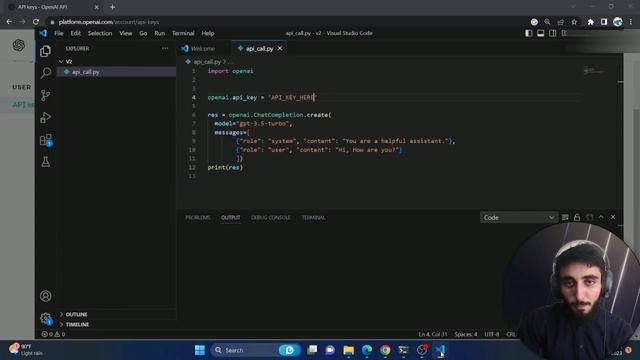Open the Search view in activity bar
This screenshot has height=360, width=640.
[46, 73]
